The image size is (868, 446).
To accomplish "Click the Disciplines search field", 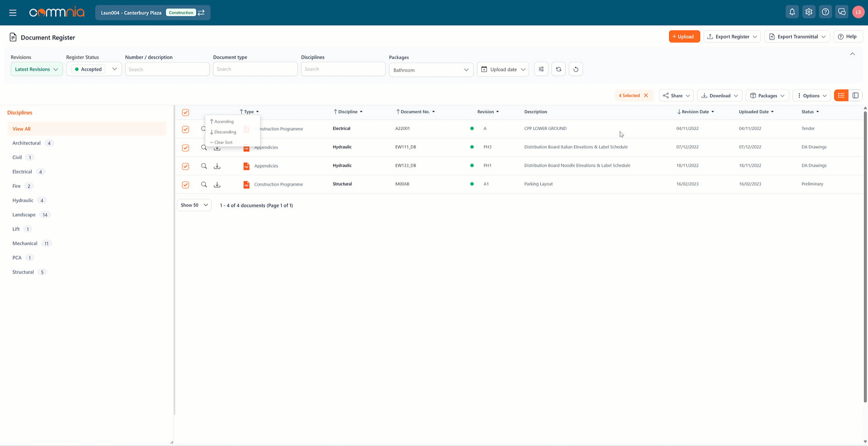I will [x=343, y=69].
